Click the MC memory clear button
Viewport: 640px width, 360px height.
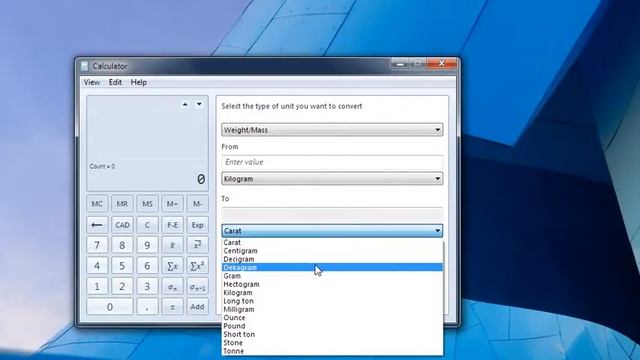97,204
